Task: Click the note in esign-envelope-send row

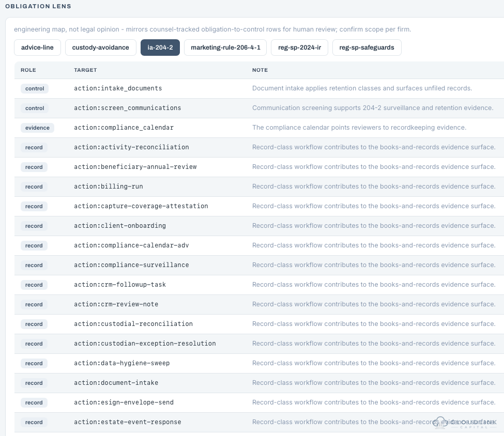Action: click(374, 402)
